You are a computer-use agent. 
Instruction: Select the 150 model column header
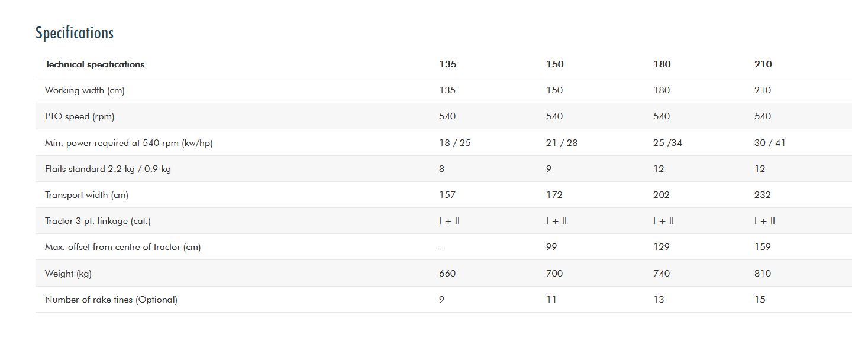coord(555,64)
